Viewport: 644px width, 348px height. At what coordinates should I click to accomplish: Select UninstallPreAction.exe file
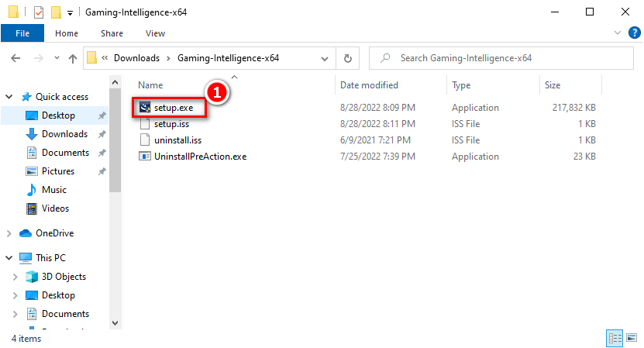[200, 157]
